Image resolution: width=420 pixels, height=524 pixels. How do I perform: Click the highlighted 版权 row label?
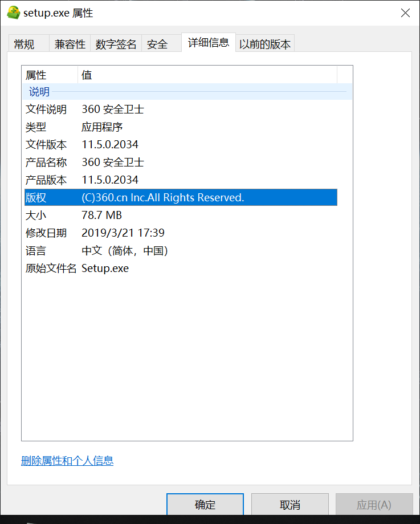click(x=36, y=197)
